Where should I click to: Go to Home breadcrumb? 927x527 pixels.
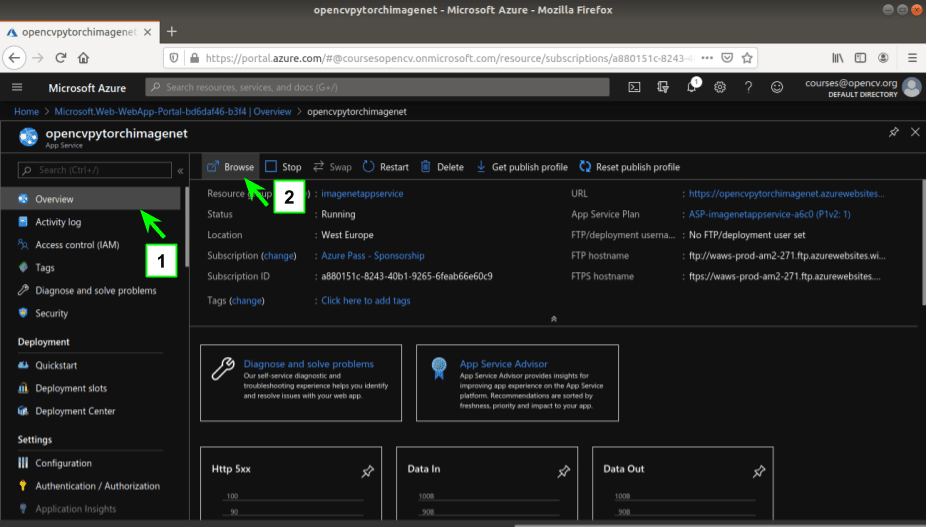(x=26, y=111)
